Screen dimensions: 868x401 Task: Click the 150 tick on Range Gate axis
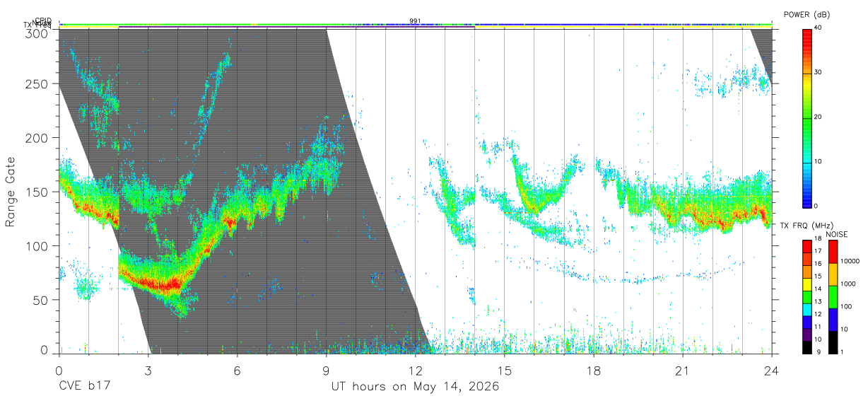[36, 192]
